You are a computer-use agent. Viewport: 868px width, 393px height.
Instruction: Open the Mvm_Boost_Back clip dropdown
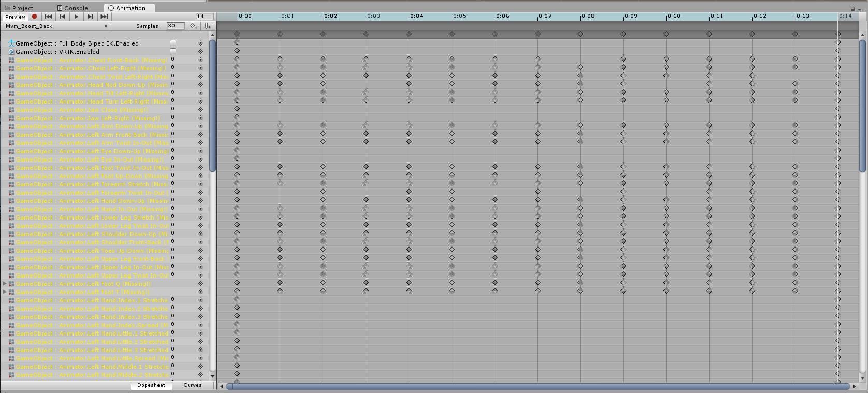tap(56, 26)
